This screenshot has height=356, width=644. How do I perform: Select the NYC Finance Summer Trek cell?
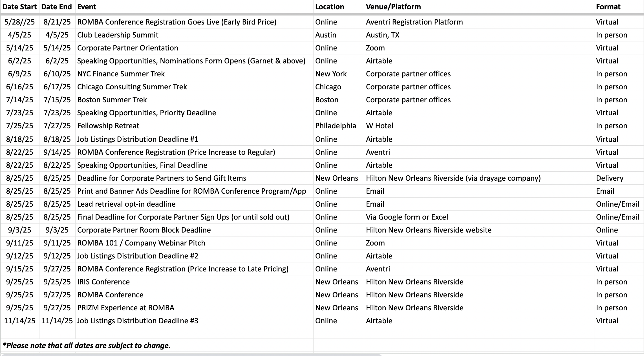(x=194, y=74)
